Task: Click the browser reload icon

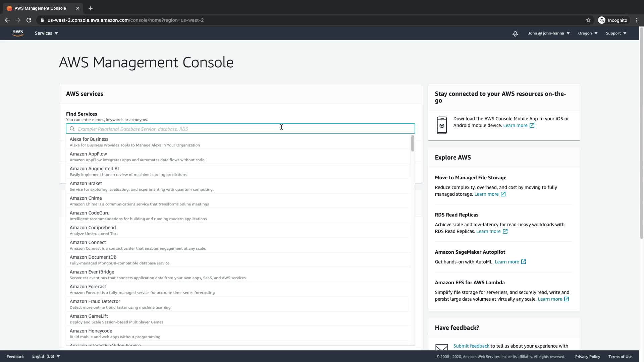Action: (29, 20)
